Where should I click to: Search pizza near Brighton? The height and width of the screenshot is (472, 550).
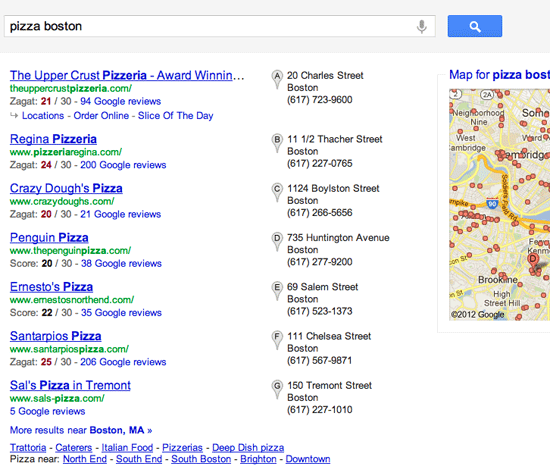tap(258, 459)
